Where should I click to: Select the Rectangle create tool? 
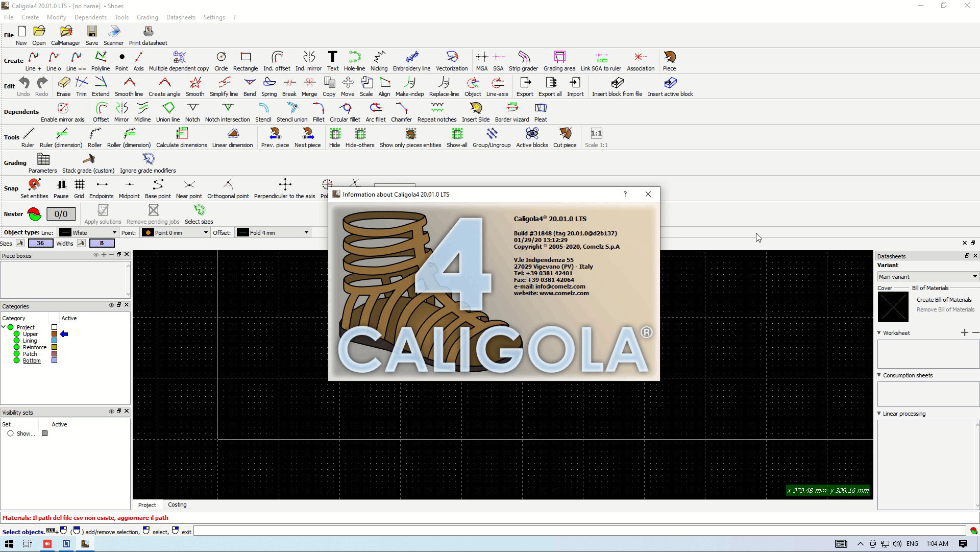point(246,61)
